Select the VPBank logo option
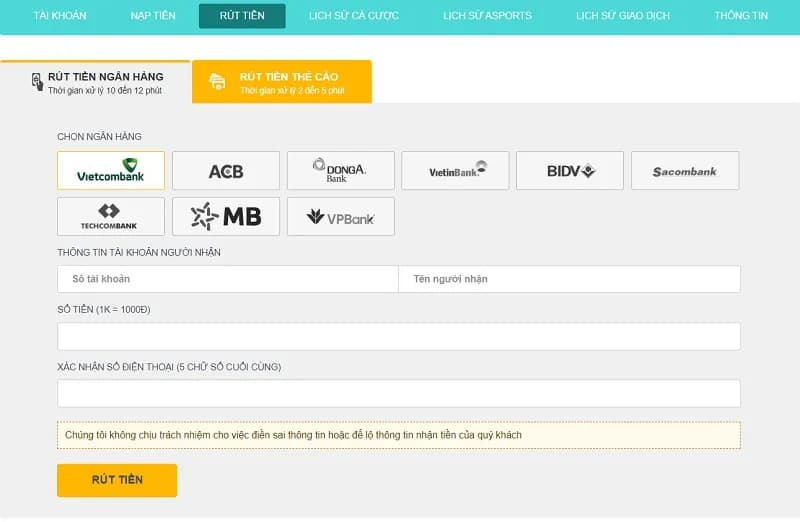The height and width of the screenshot is (522, 800). pyautogui.click(x=340, y=216)
